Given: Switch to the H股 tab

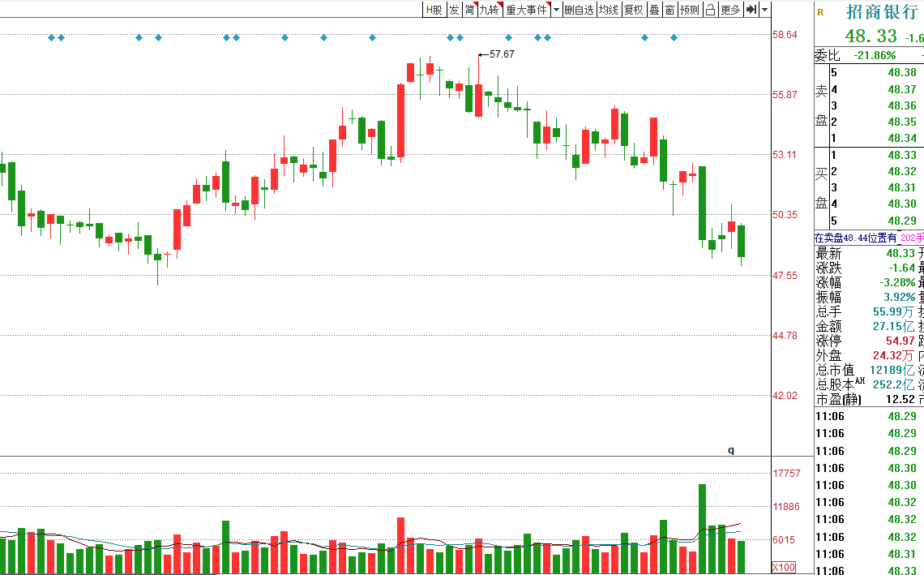Looking at the screenshot, I should pyautogui.click(x=434, y=10).
